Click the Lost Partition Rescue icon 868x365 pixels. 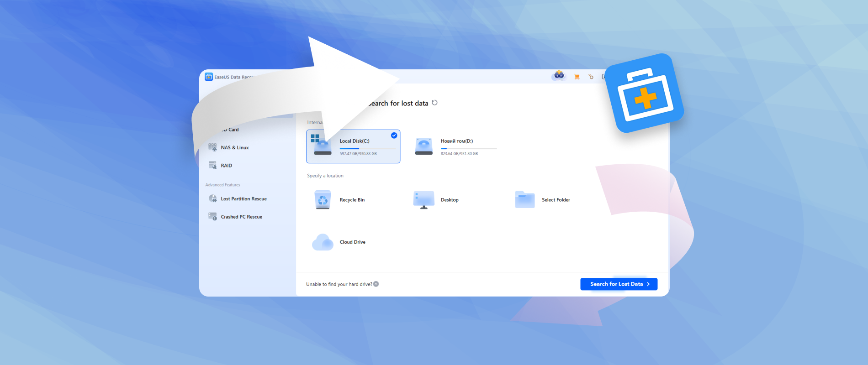(212, 198)
